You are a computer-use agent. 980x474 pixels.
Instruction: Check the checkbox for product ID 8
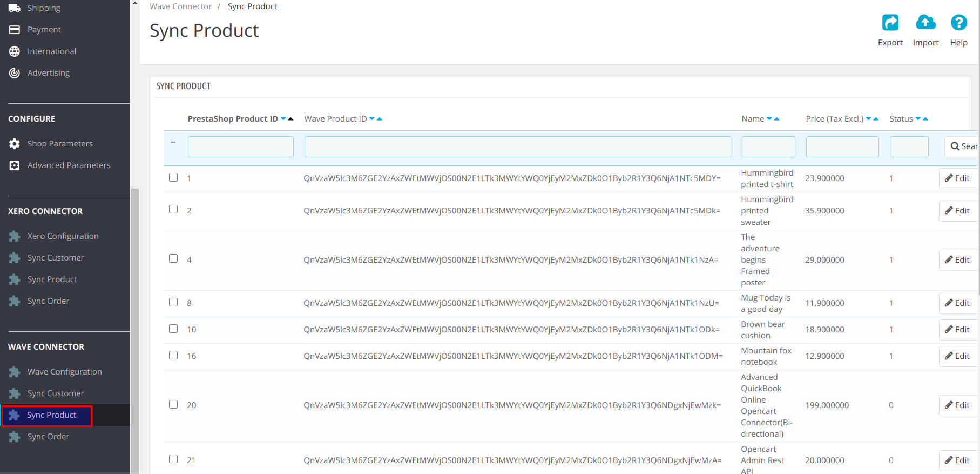click(x=173, y=302)
